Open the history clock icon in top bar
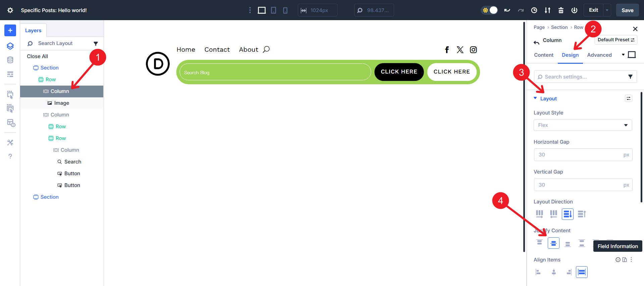 [534, 10]
